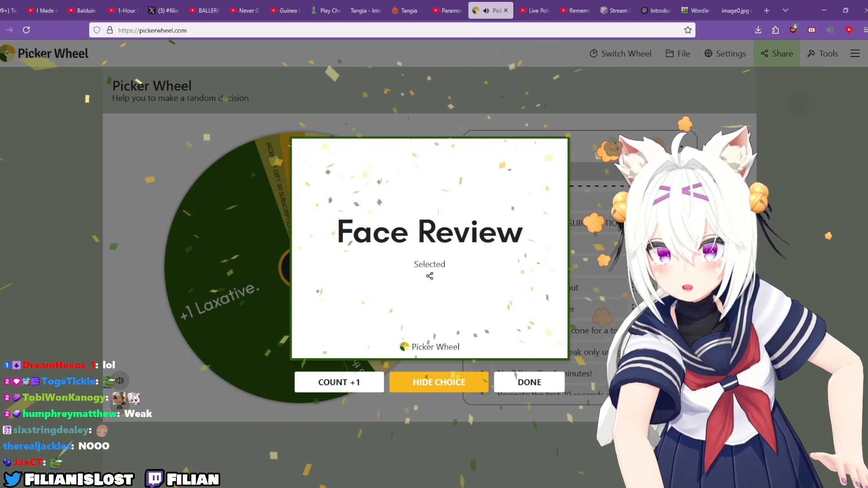Image resolution: width=868 pixels, height=488 pixels.
Task: Switch to the Never G tab
Action: [x=245, y=10]
